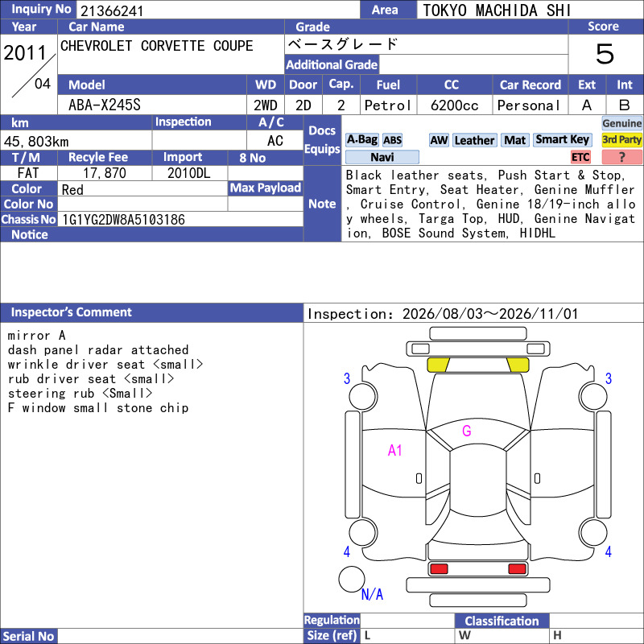Image resolution: width=644 pixels, height=644 pixels.
Task: Click the year value 2011
Action: pyautogui.click(x=25, y=52)
